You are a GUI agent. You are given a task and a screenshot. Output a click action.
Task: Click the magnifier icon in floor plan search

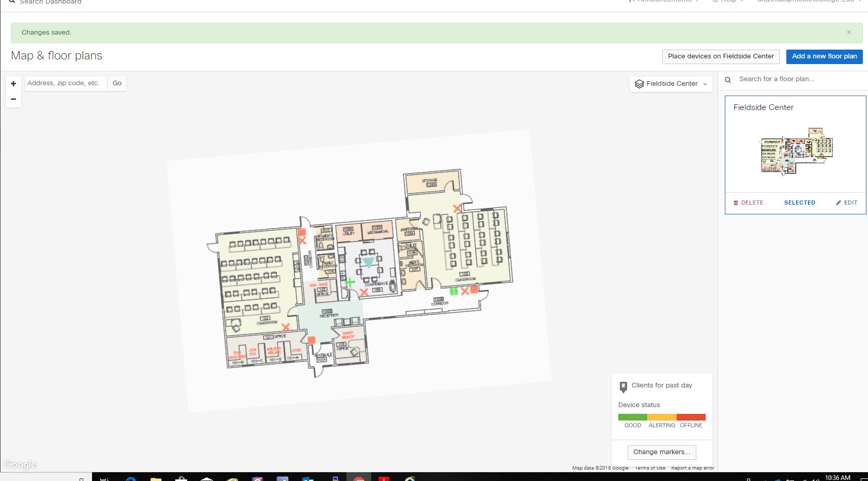tap(727, 79)
